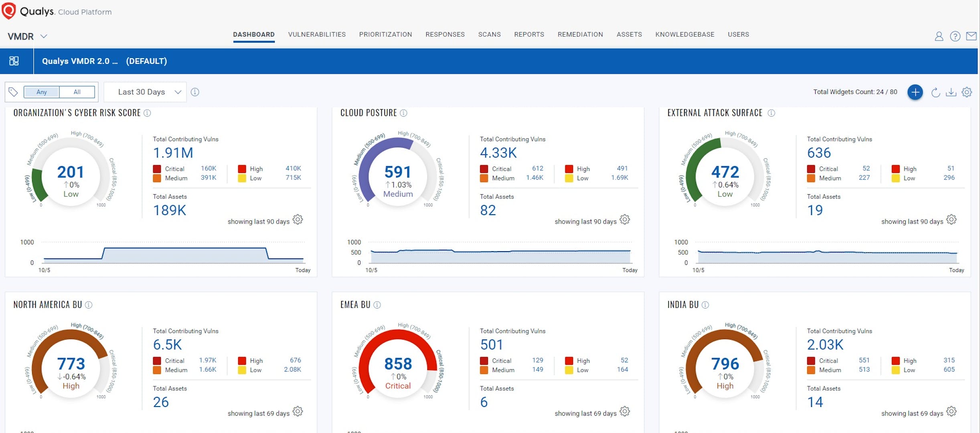
Task: Click the EMEA BU 858 score gauge
Action: pyautogui.click(x=398, y=364)
